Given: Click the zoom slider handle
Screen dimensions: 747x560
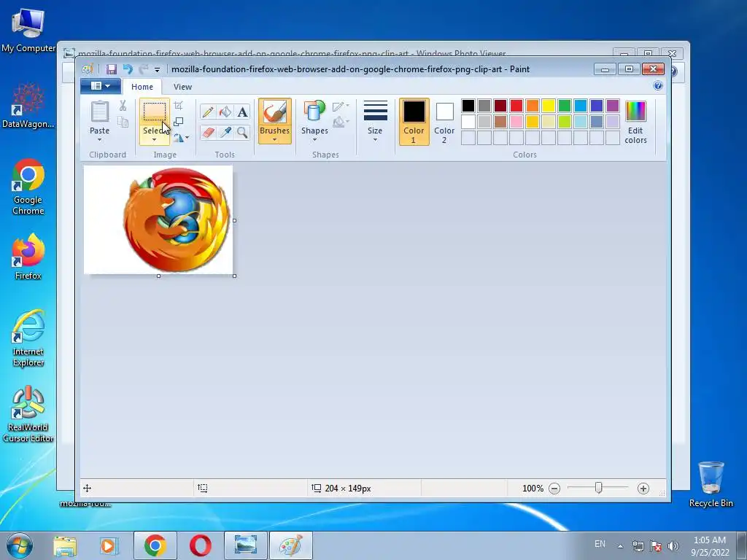Looking at the screenshot, I should click(598, 488).
